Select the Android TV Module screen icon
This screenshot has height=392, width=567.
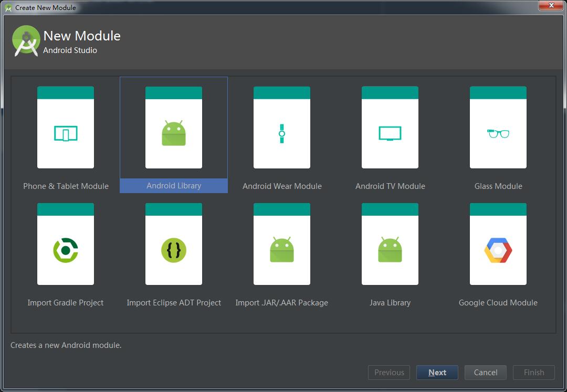(x=390, y=133)
